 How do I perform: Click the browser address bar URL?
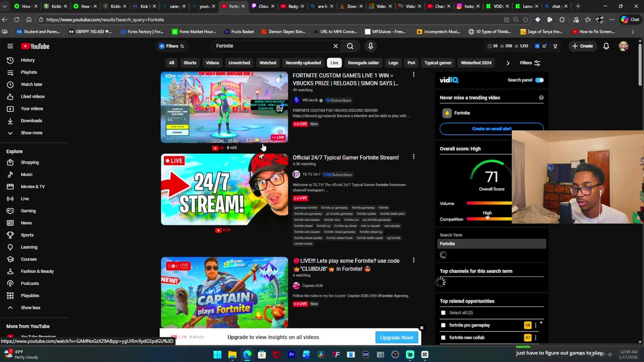[x=105, y=20]
